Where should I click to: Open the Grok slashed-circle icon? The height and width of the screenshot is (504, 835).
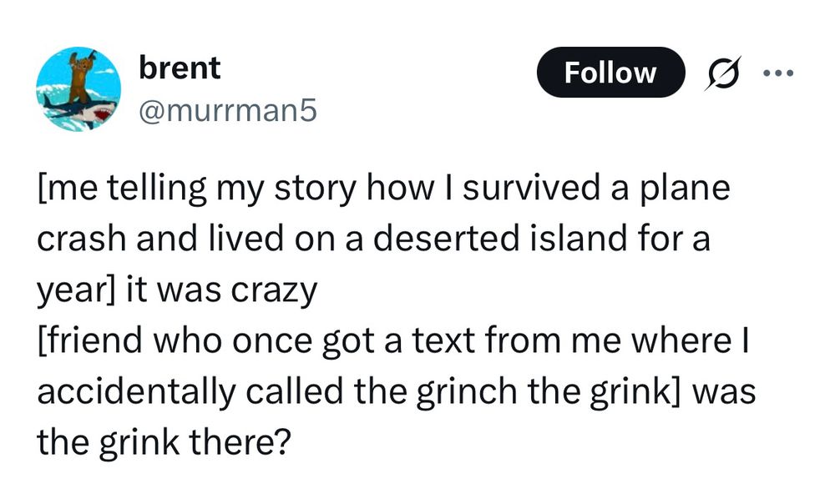(716, 73)
